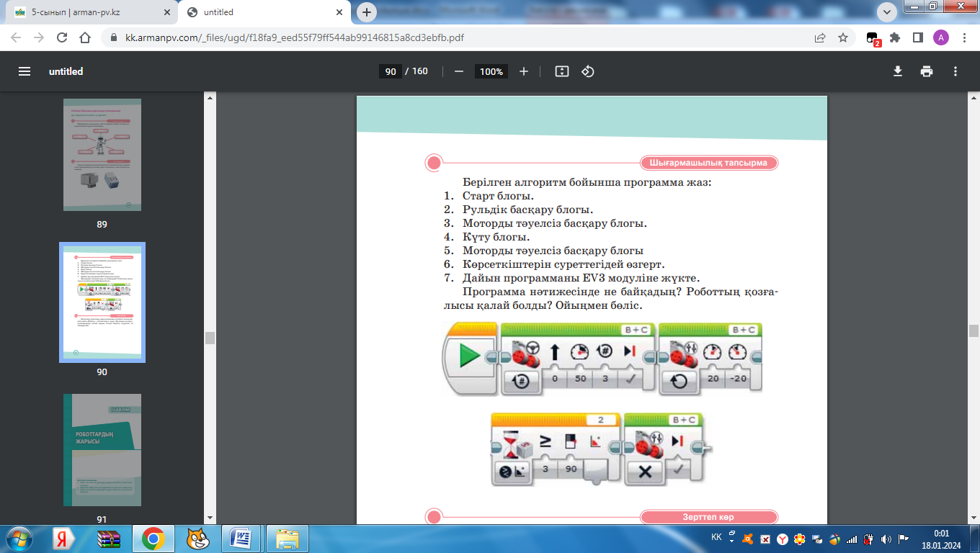Click the 'Зерттеп көр' heading
This screenshot has width=980, height=553.
point(709,517)
